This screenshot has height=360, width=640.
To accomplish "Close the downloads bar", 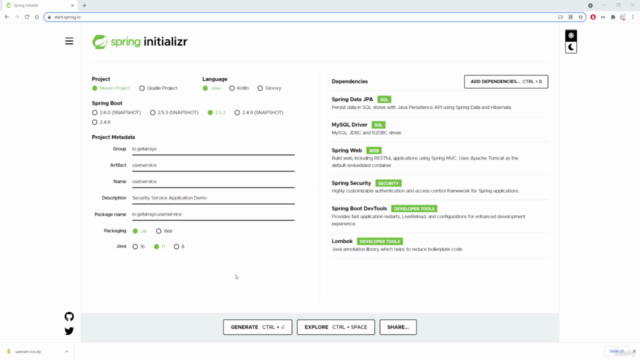I will (634, 351).
